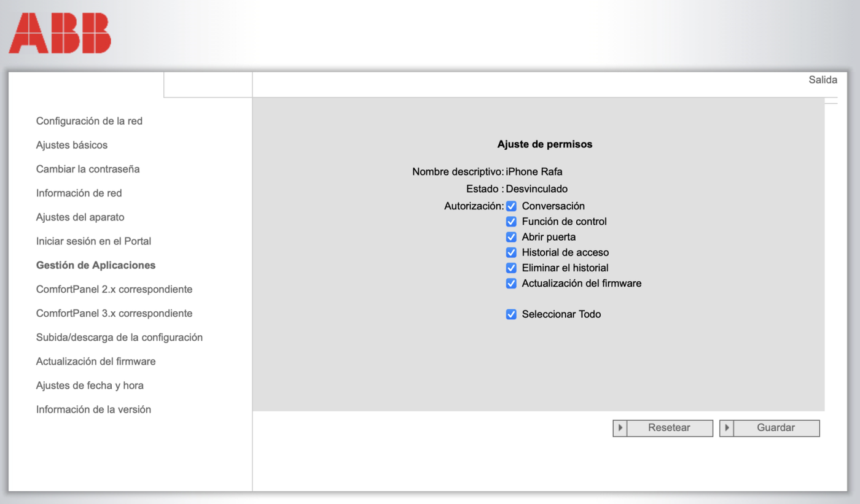This screenshot has height=504, width=860.
Task: Open ComfortPanel 3.x correspondiente
Action: 114,313
